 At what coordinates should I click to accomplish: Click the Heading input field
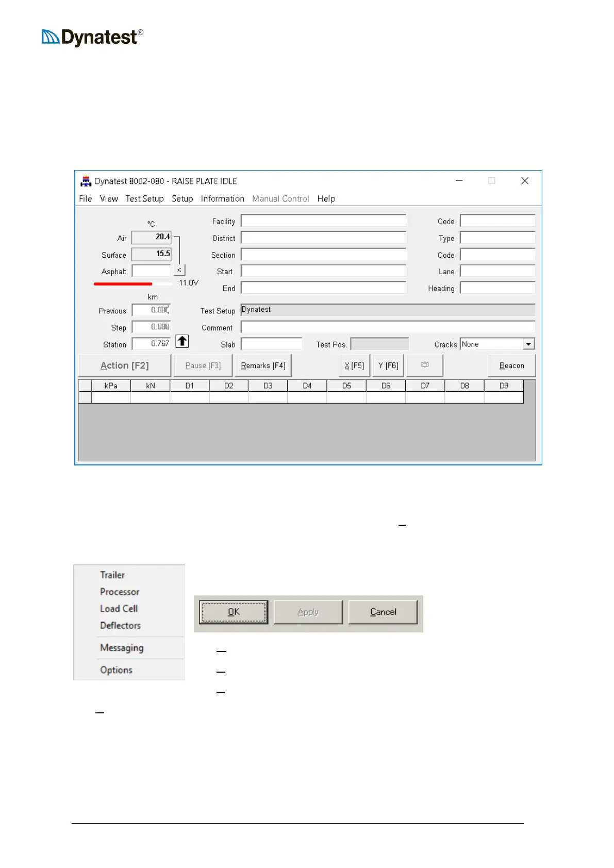click(497, 288)
